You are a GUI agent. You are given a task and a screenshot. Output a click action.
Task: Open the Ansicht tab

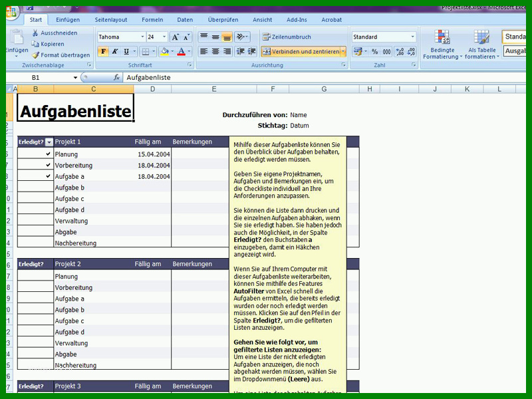click(x=262, y=20)
